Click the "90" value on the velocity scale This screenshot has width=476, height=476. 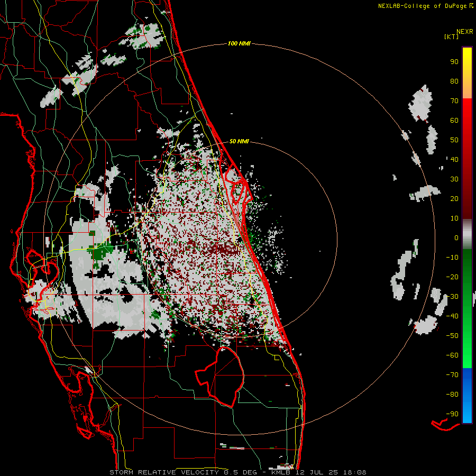click(x=454, y=62)
